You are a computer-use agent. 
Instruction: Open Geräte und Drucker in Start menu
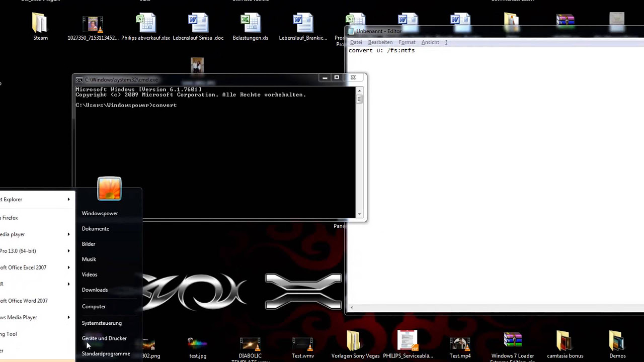coord(104,338)
